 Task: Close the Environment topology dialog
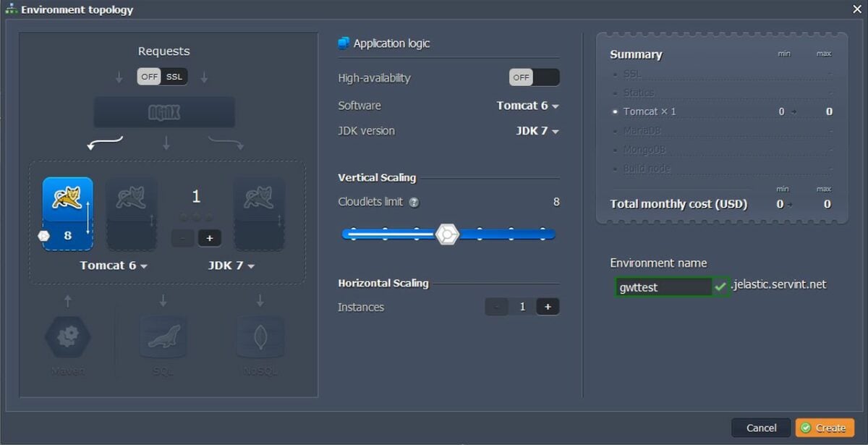click(x=856, y=9)
